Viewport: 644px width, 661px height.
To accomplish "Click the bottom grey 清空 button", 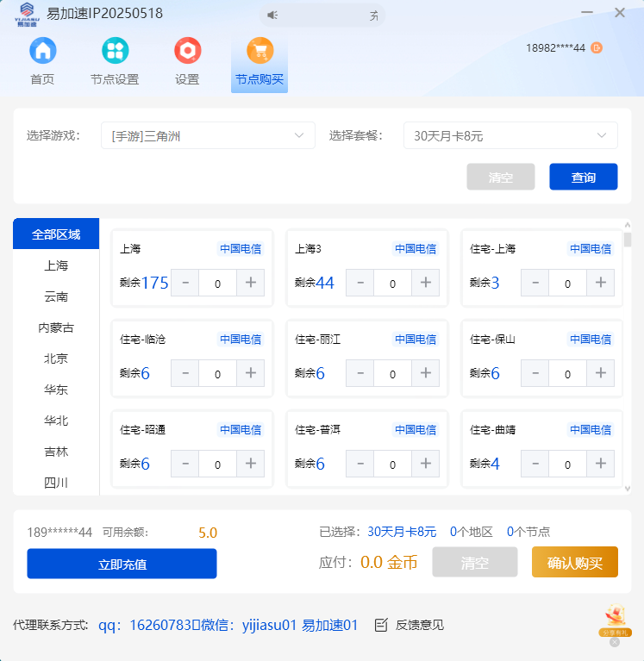I will [x=475, y=563].
